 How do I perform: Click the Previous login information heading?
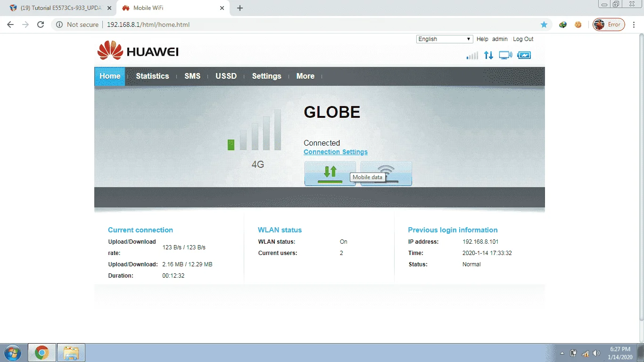[453, 230]
